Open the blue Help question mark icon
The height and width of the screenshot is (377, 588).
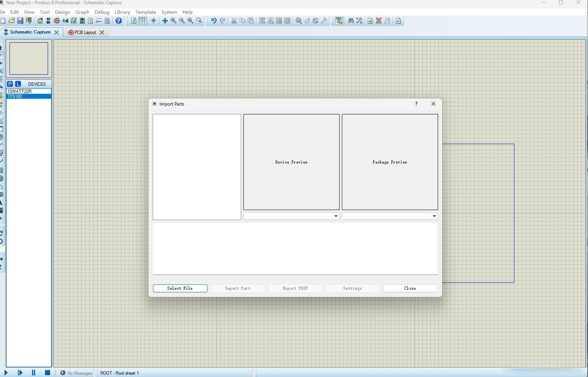119,21
